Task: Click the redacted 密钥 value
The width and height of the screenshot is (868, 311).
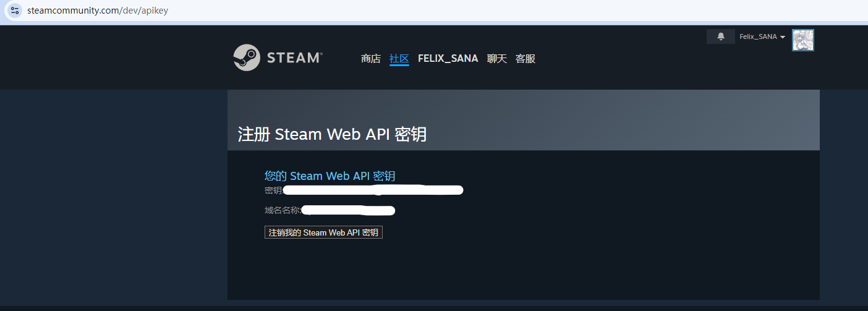Action: [x=373, y=190]
